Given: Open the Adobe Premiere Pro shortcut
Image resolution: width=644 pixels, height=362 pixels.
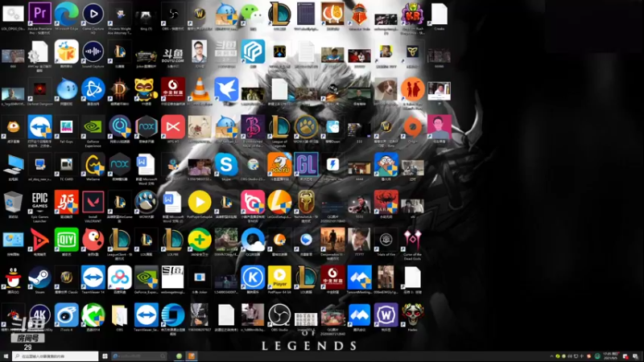Looking at the screenshot, I should [x=39, y=14].
